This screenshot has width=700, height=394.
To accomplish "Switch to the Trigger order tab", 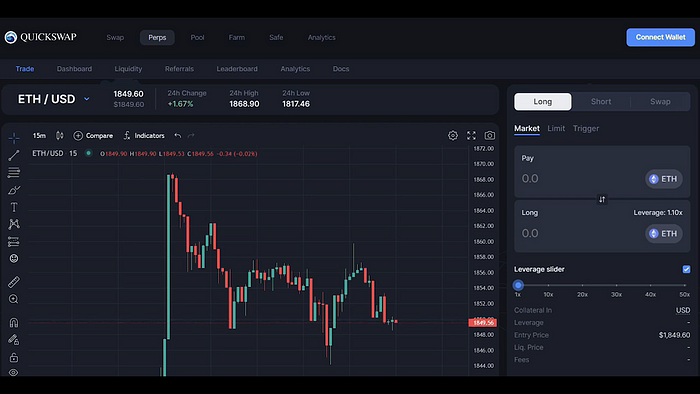I will click(x=586, y=129).
